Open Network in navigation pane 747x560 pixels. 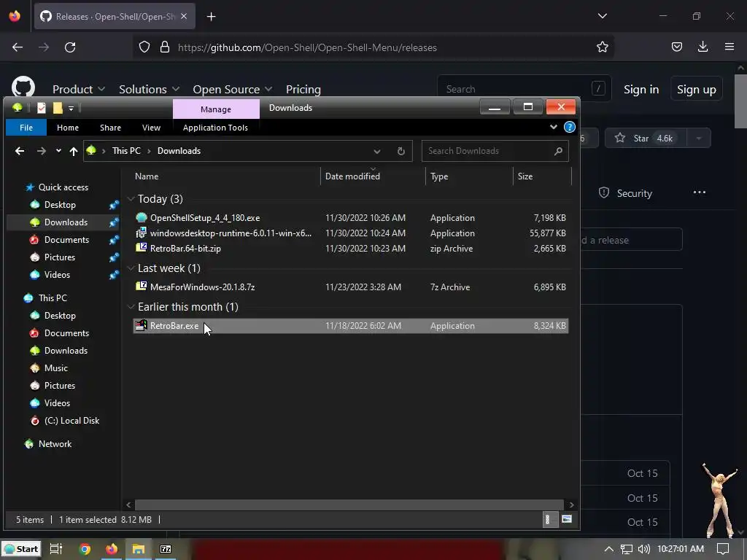click(x=55, y=444)
